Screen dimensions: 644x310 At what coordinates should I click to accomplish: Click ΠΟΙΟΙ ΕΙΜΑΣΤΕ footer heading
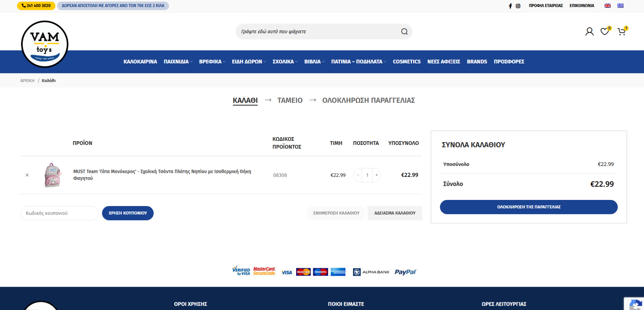click(346, 304)
